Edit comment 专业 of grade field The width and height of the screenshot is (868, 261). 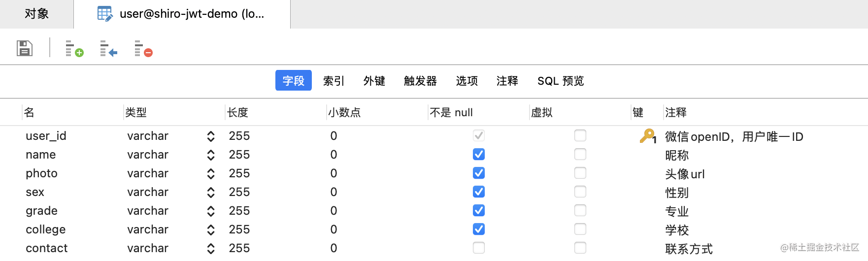click(x=677, y=212)
